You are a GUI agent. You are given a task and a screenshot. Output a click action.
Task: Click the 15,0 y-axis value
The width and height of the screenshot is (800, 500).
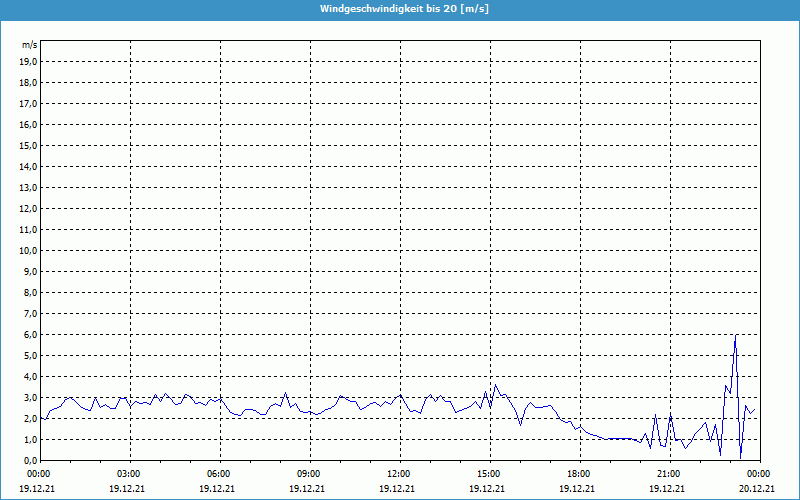coord(29,145)
